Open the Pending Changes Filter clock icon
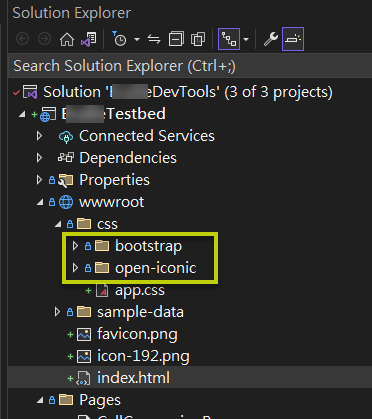The image size is (372, 419). pos(119,39)
